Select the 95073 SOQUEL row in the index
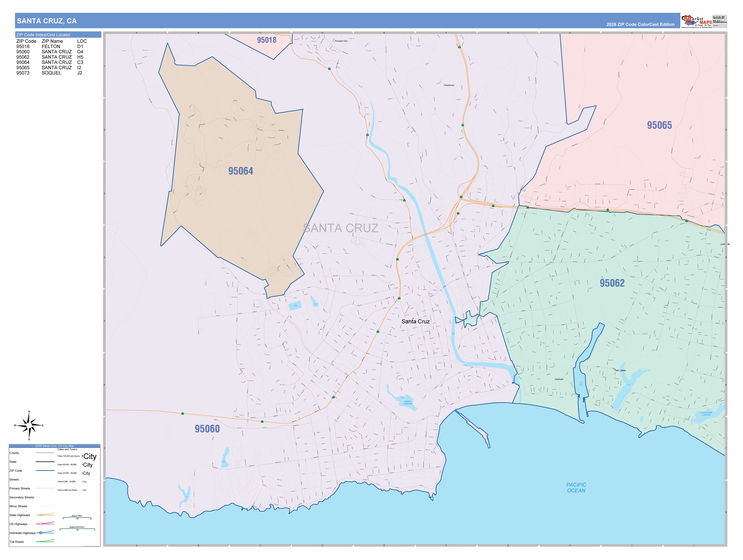This screenshot has width=743, height=560. pyautogui.click(x=50, y=73)
